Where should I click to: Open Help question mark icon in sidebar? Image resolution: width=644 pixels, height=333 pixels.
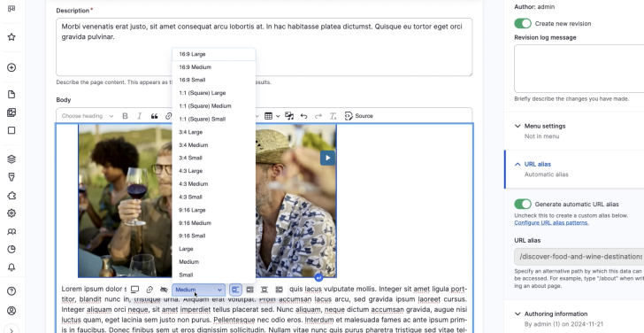click(11, 291)
